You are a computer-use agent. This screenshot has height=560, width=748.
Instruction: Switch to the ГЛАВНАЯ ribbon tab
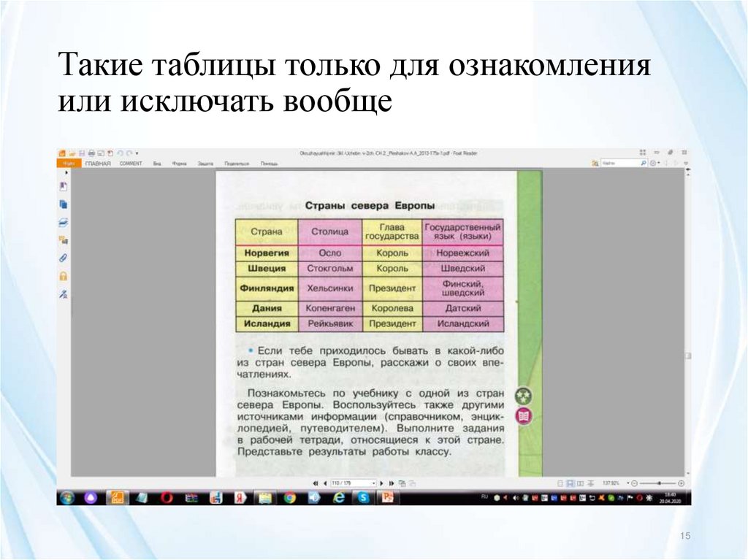(x=98, y=164)
